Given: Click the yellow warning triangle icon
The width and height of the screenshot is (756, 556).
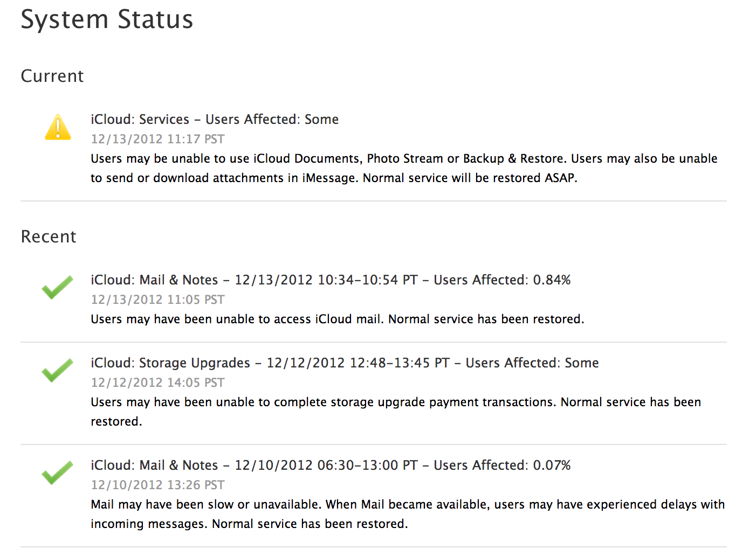Looking at the screenshot, I should point(58,128).
